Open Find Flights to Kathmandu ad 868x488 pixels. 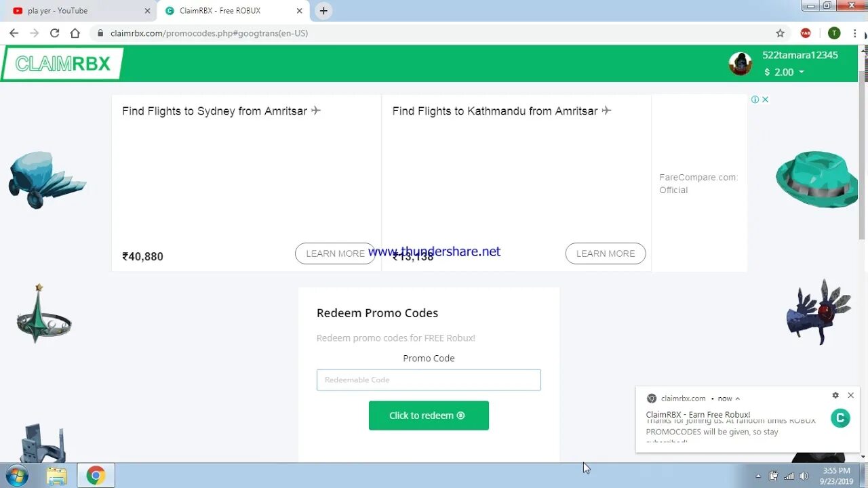pyautogui.click(x=502, y=110)
